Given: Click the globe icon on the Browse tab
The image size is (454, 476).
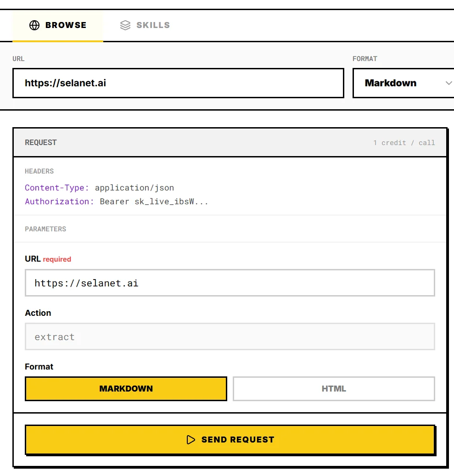Looking at the screenshot, I should tap(34, 25).
